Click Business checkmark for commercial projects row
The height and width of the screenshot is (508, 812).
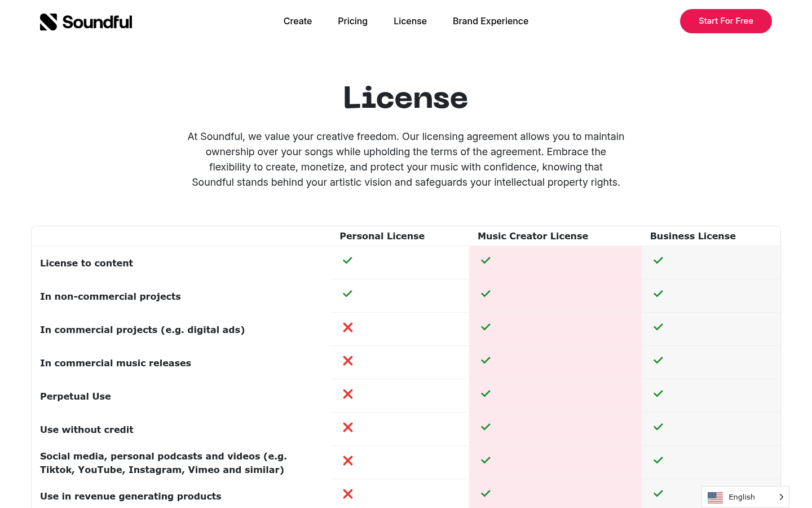coord(658,327)
